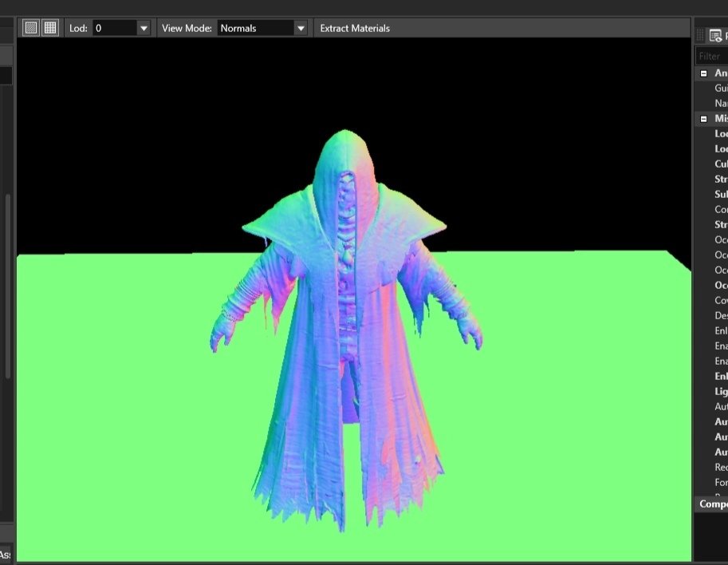Viewport: 728px width, 565px height.
Task: Select the Cul property row
Action: [x=720, y=164]
